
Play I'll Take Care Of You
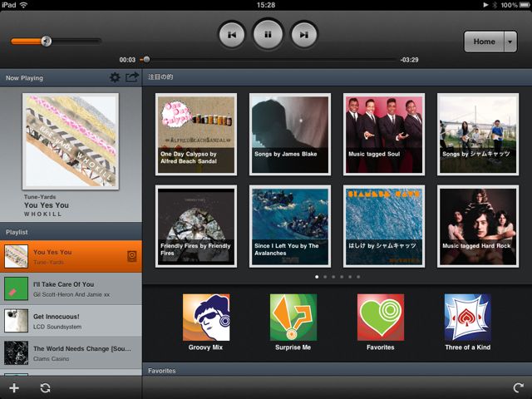pyautogui.click(x=71, y=288)
